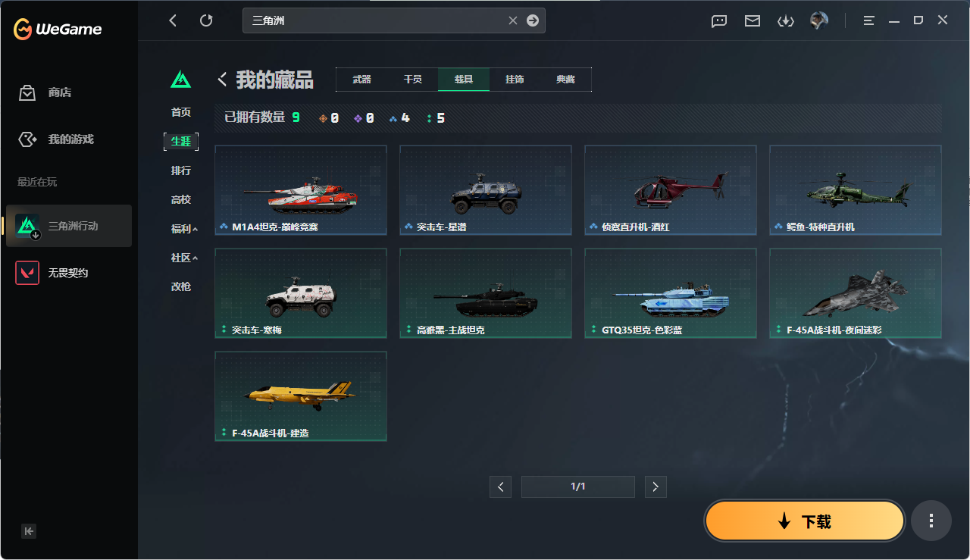Filter by green rarity count 5
970x560 pixels.
click(x=436, y=118)
